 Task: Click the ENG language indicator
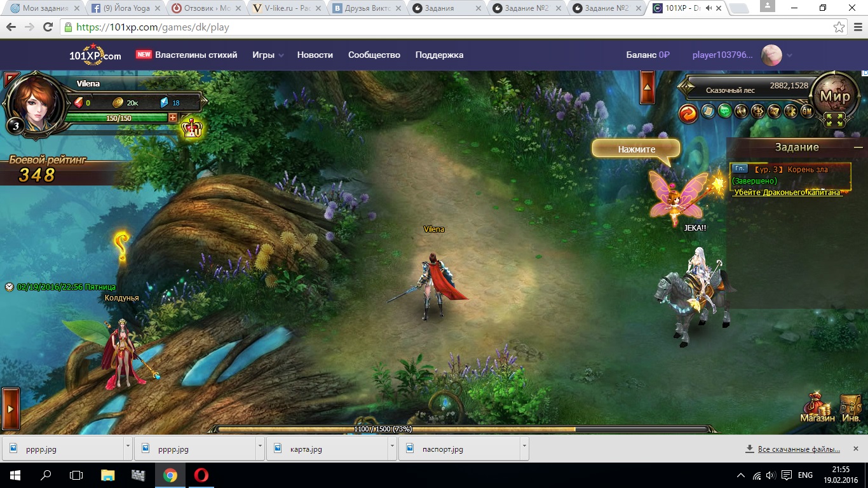[805, 475]
